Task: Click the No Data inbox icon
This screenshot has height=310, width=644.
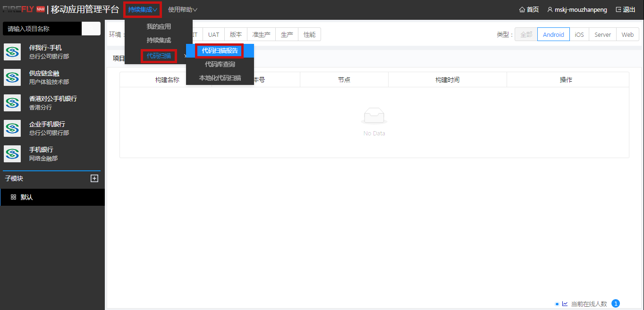Action: point(374,116)
